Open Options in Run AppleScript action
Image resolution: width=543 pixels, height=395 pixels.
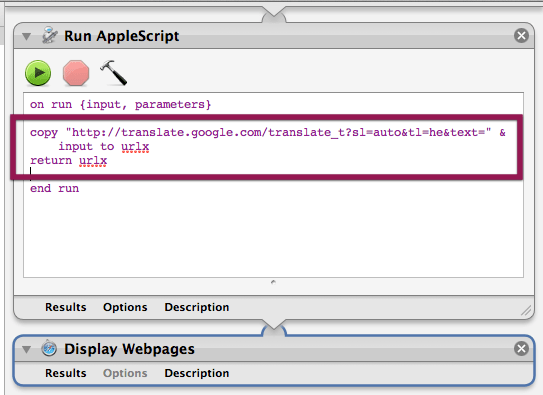click(125, 307)
